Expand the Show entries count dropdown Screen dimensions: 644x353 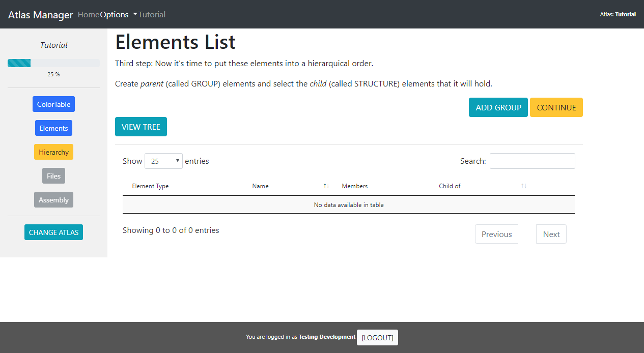coord(163,161)
